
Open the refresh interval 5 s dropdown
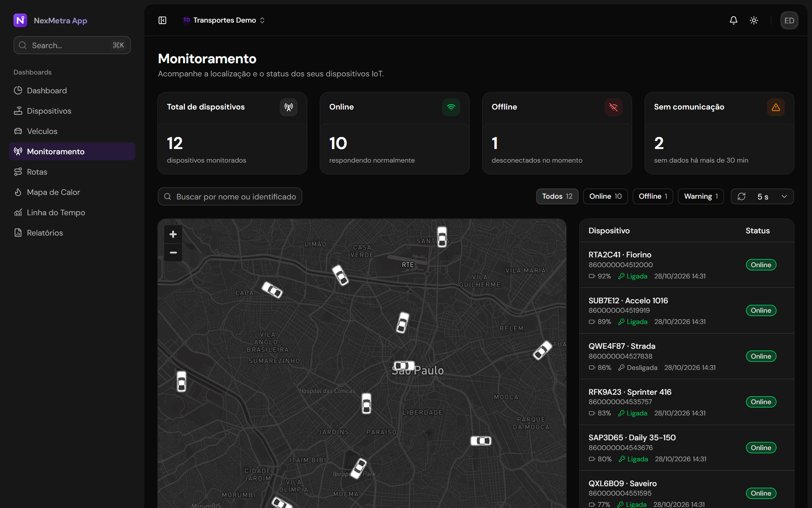[x=762, y=196]
